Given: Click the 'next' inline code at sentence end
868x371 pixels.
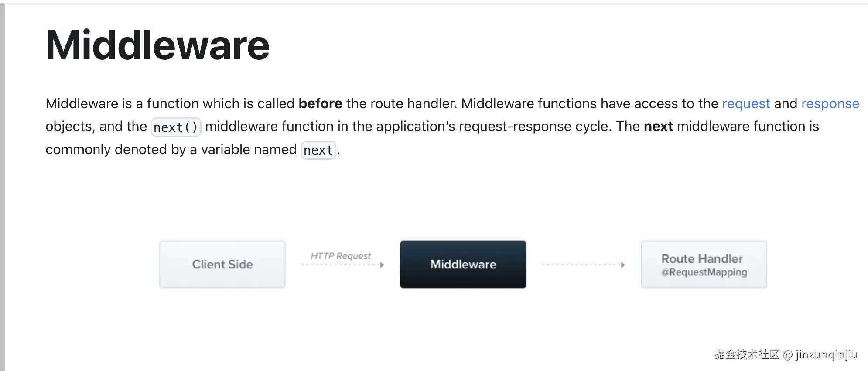Looking at the screenshot, I should point(318,150).
